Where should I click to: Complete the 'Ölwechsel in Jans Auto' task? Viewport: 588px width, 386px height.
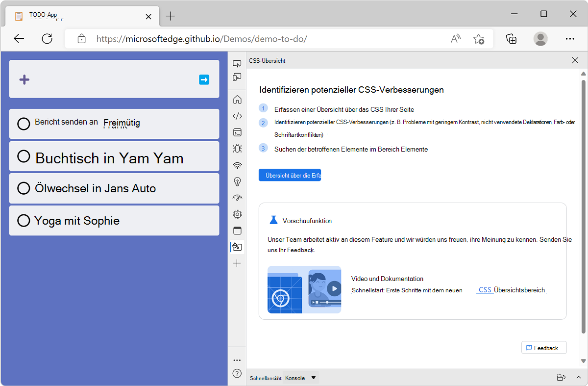point(23,188)
